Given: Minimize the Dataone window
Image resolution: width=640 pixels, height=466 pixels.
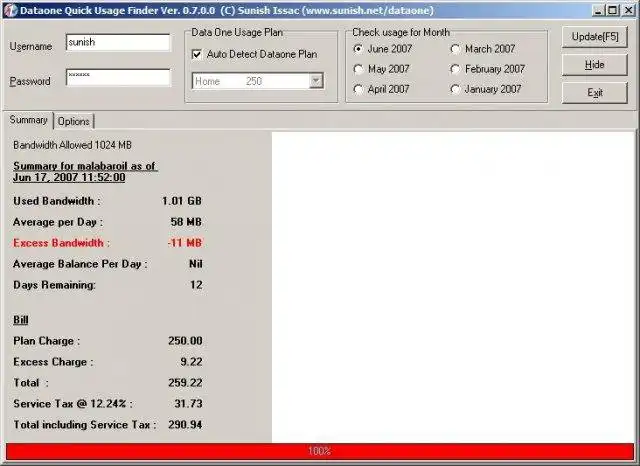Looking at the screenshot, I should pyautogui.click(x=598, y=10).
